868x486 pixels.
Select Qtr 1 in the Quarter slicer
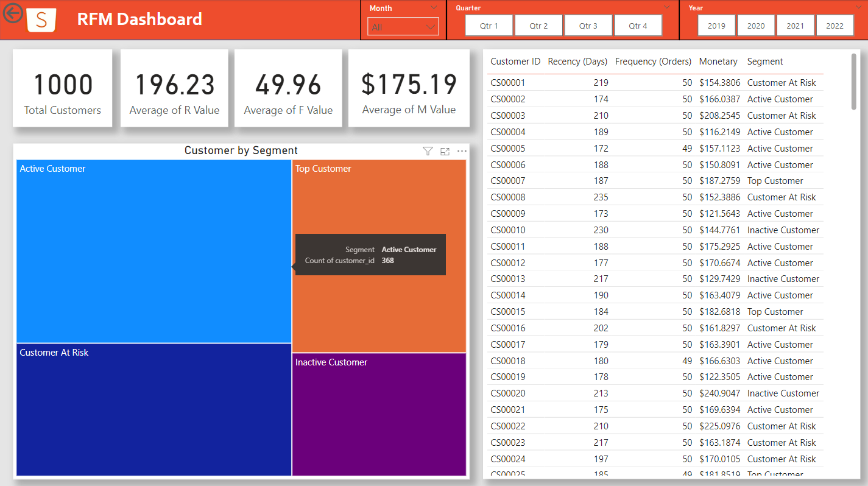click(489, 25)
